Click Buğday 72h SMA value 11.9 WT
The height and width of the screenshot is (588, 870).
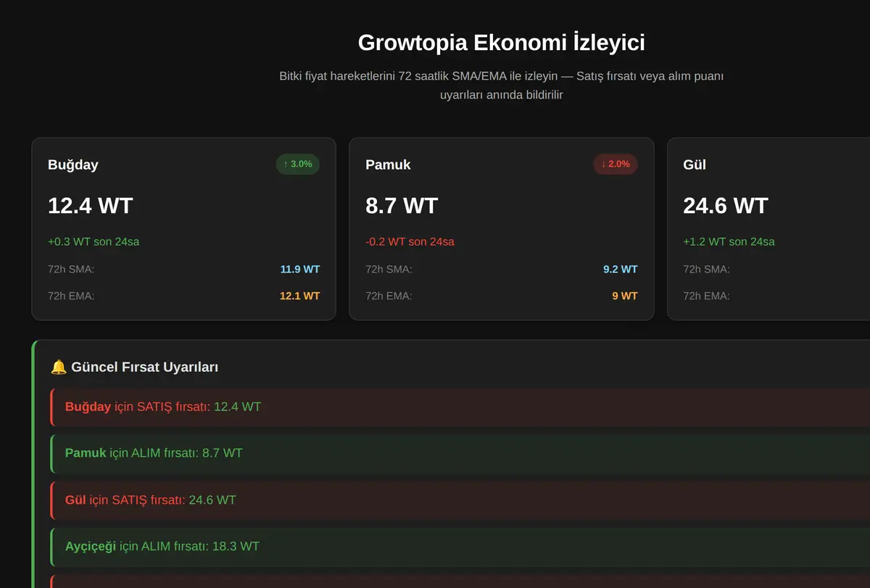click(x=300, y=269)
